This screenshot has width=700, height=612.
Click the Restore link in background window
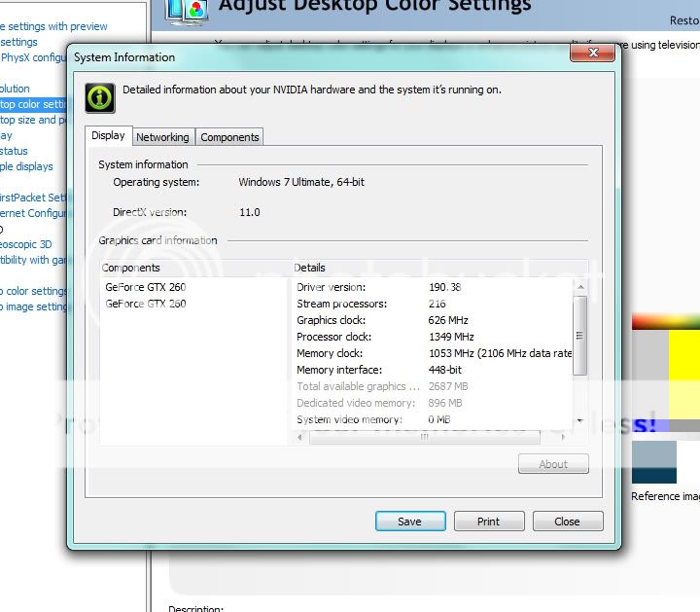click(684, 20)
